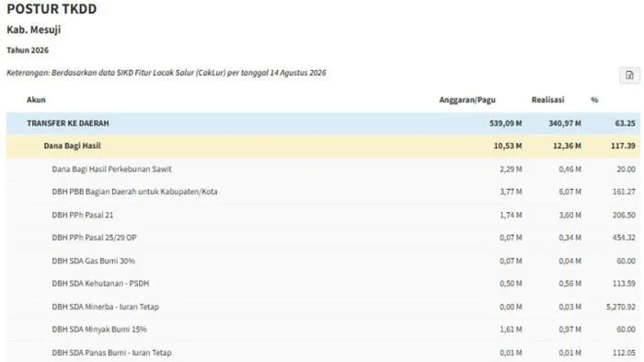The image size is (644, 362).
Task: Click the Akun column header
Action: click(x=36, y=99)
